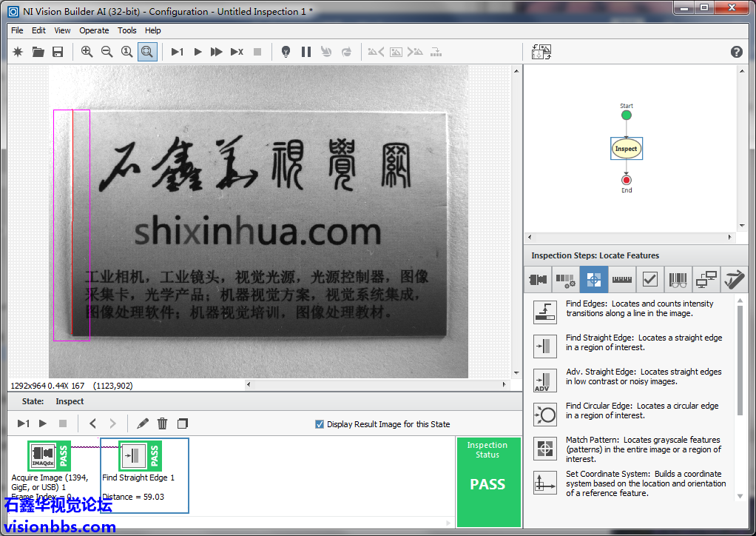Choose the Match Pattern step
The width and height of the screenshot is (756, 536).
545,449
